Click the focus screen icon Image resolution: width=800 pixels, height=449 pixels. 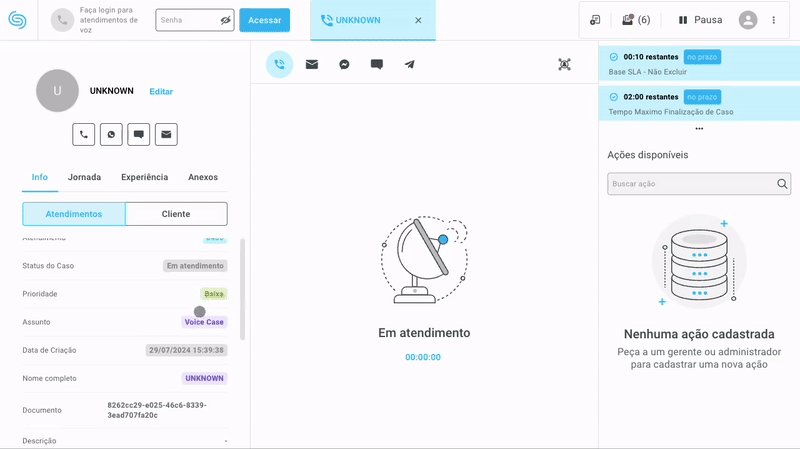(x=564, y=64)
